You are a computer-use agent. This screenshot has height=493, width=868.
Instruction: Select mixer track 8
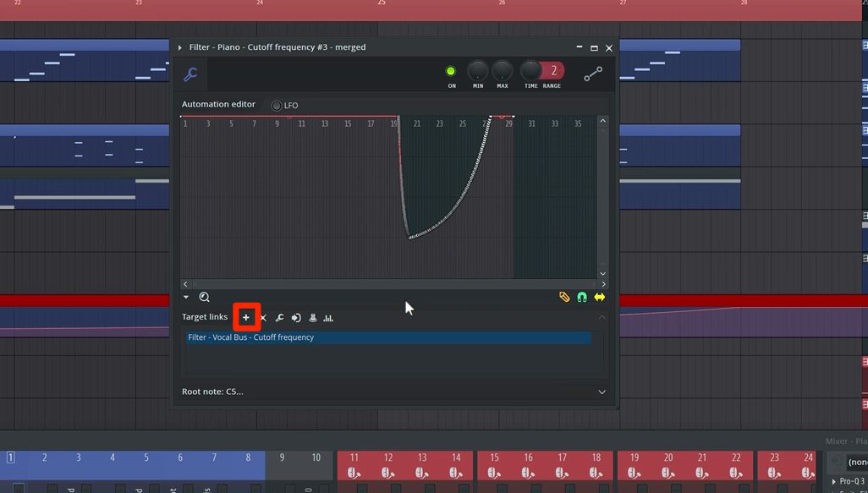(x=248, y=457)
